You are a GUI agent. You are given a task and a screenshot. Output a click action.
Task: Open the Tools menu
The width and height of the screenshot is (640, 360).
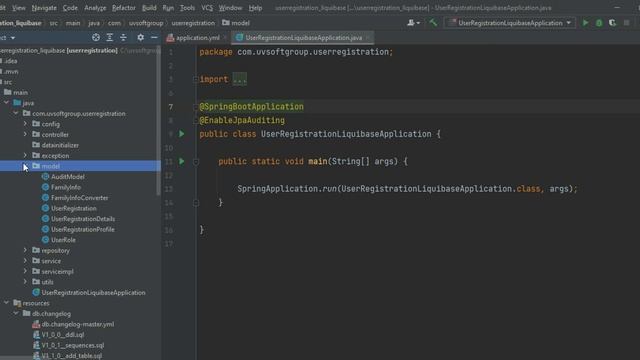(187, 8)
